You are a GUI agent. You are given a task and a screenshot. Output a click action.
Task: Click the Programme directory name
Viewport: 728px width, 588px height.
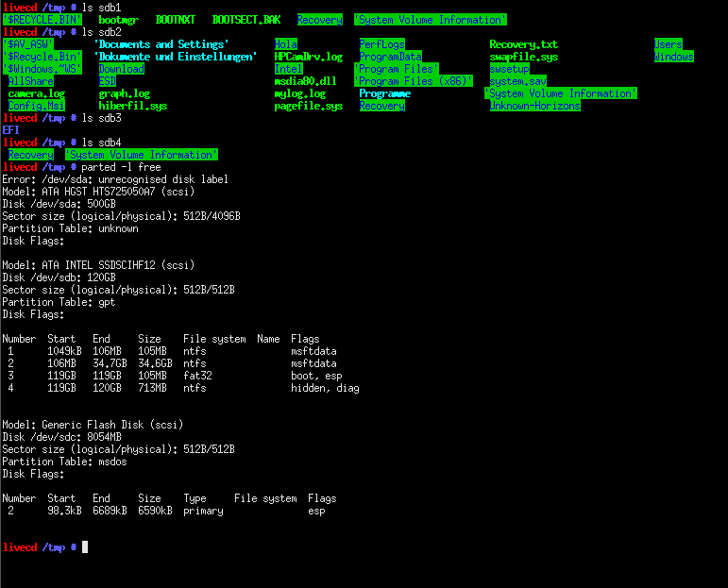pyautogui.click(x=385, y=93)
